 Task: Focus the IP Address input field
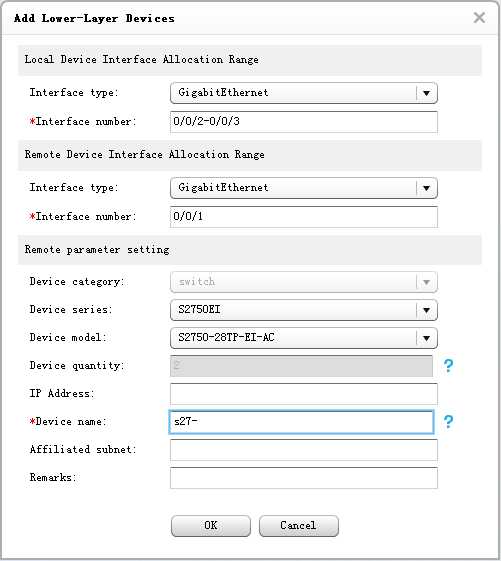[303, 394]
